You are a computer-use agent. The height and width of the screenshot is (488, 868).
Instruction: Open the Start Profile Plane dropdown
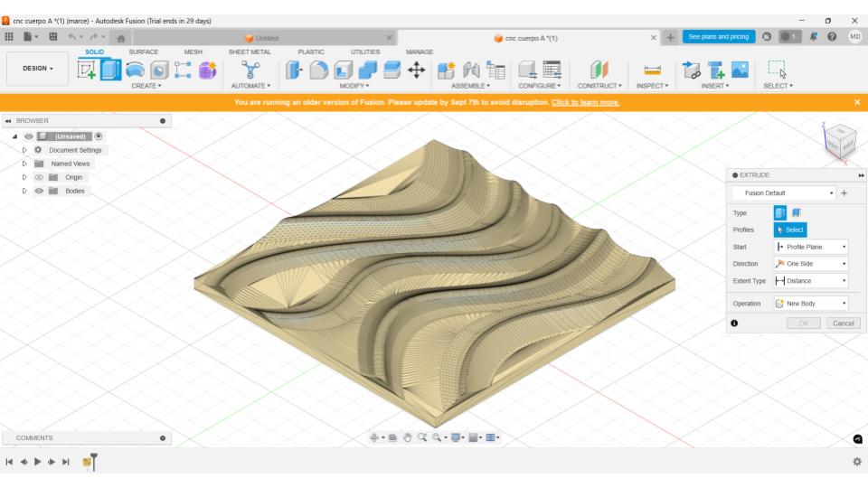click(811, 247)
